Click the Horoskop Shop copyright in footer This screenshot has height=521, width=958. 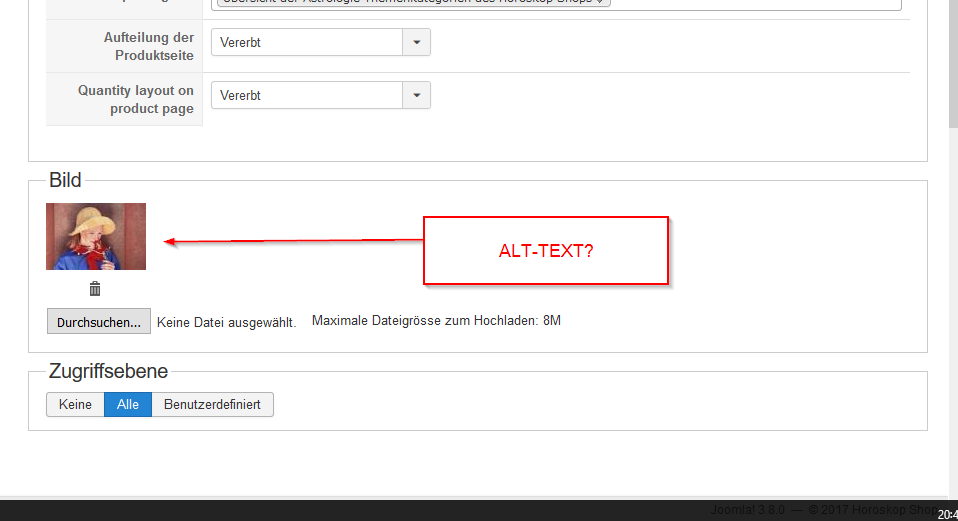[x=874, y=510]
